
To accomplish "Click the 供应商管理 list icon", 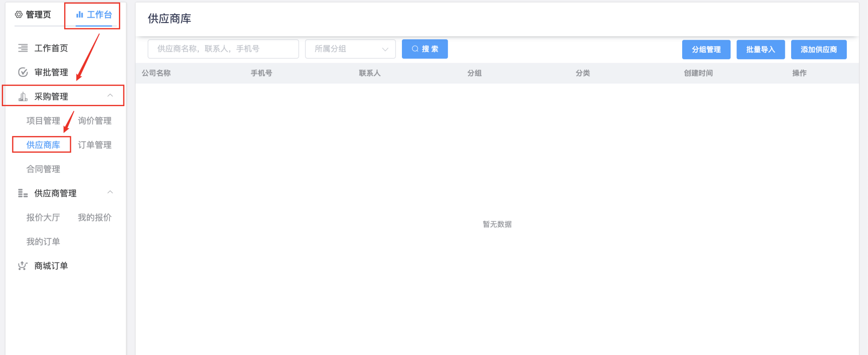I will point(23,193).
